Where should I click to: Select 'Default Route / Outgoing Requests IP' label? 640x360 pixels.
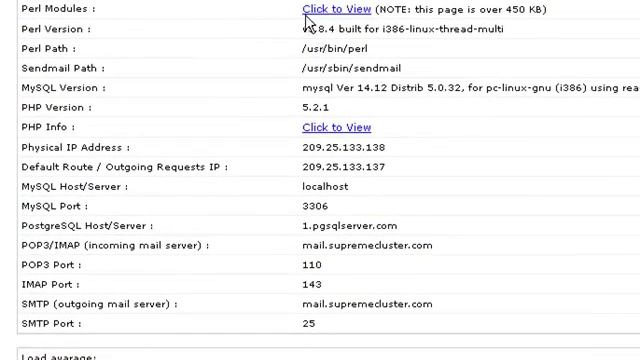124,167
